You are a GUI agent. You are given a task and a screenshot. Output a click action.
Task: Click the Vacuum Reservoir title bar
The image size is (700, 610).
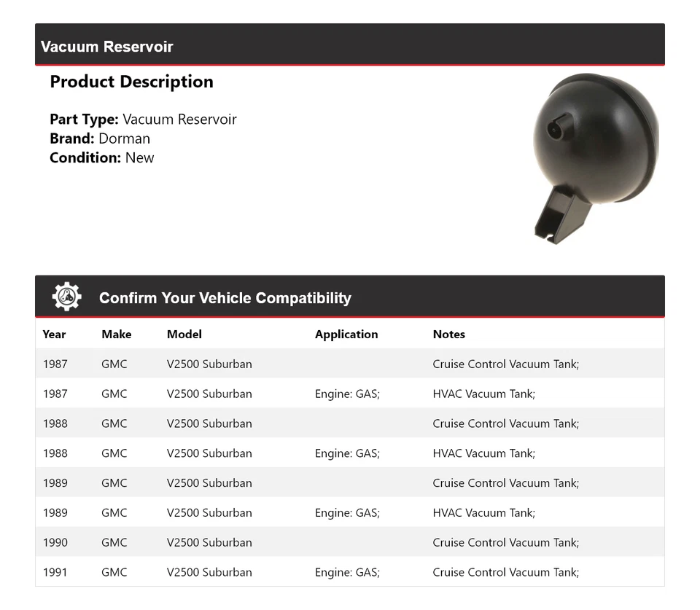click(x=107, y=47)
